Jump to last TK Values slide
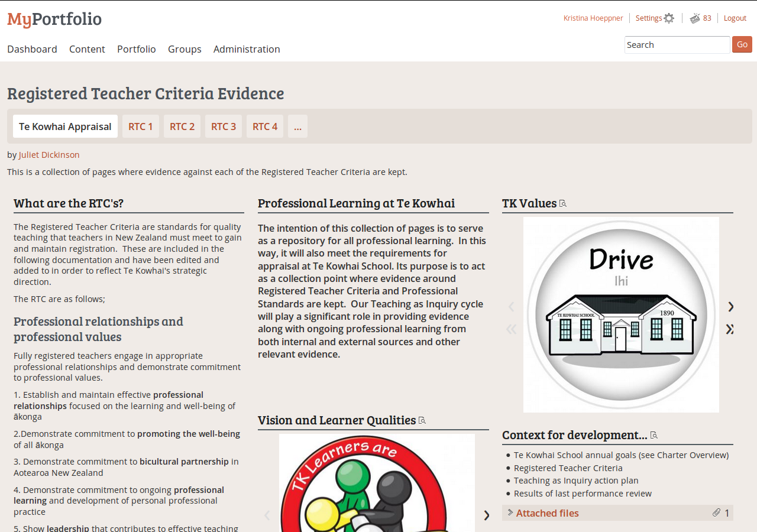Viewport: 757px width, 532px height. point(730,329)
